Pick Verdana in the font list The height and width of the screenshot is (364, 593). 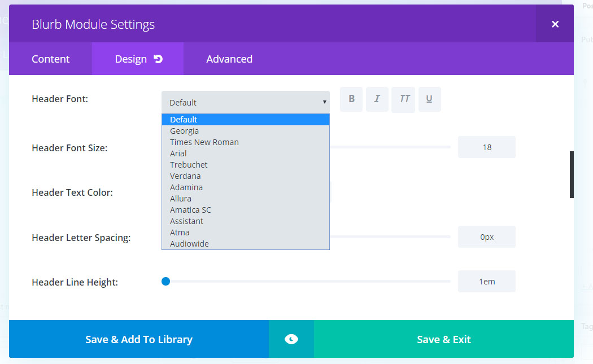(x=185, y=176)
